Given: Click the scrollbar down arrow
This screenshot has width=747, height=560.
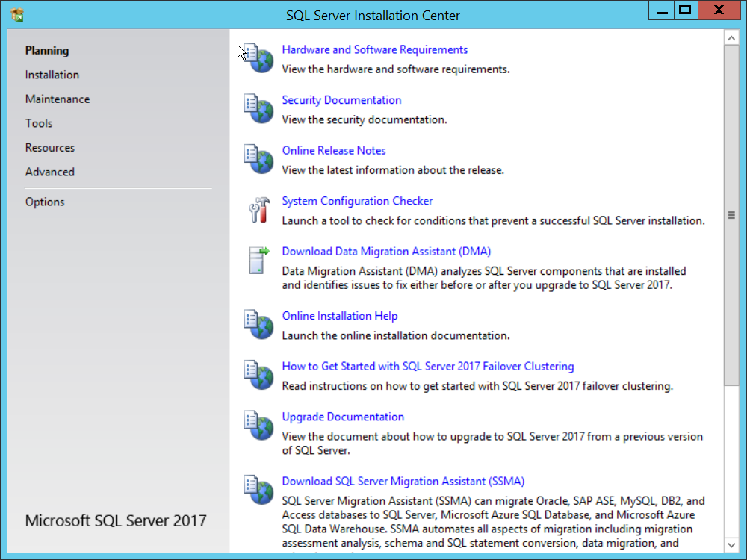Looking at the screenshot, I should pyautogui.click(x=731, y=545).
